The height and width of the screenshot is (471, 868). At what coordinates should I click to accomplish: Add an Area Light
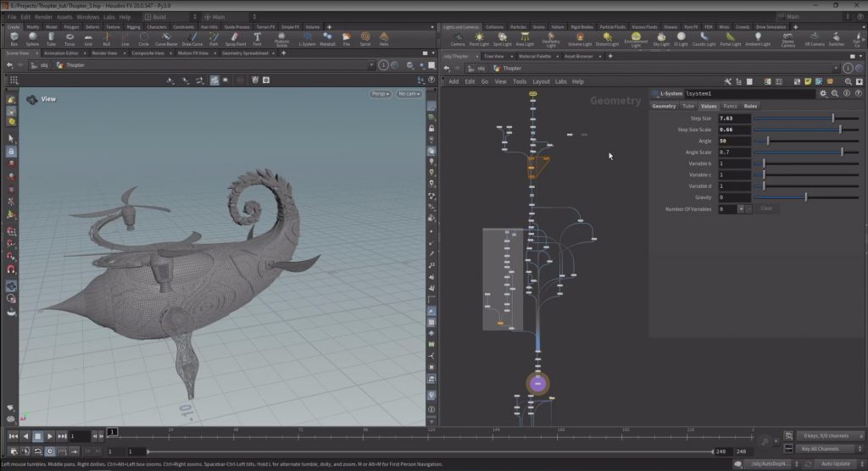tap(524, 39)
